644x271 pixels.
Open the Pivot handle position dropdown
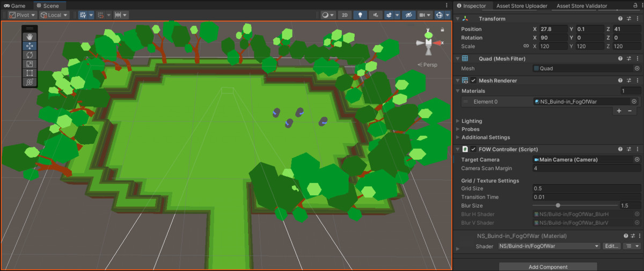click(23, 15)
